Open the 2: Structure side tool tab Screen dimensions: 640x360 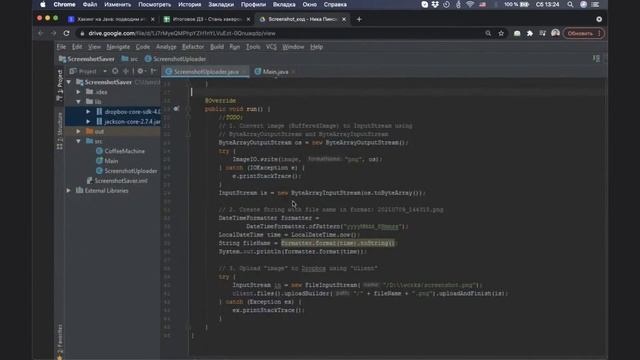(x=60, y=131)
